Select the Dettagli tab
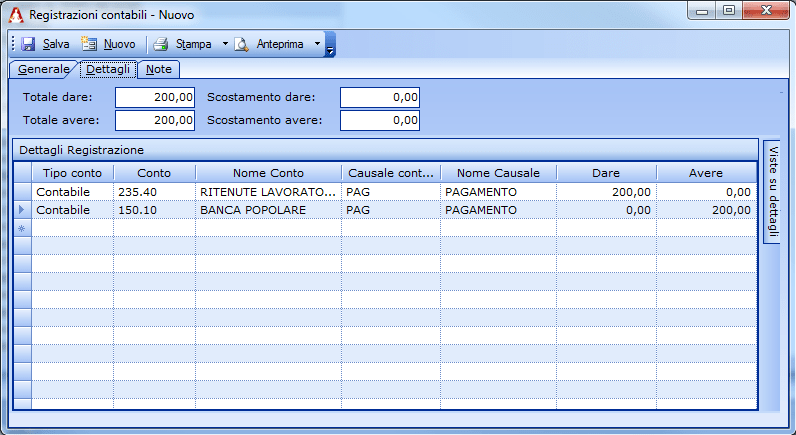The height and width of the screenshot is (435, 796). click(x=108, y=69)
